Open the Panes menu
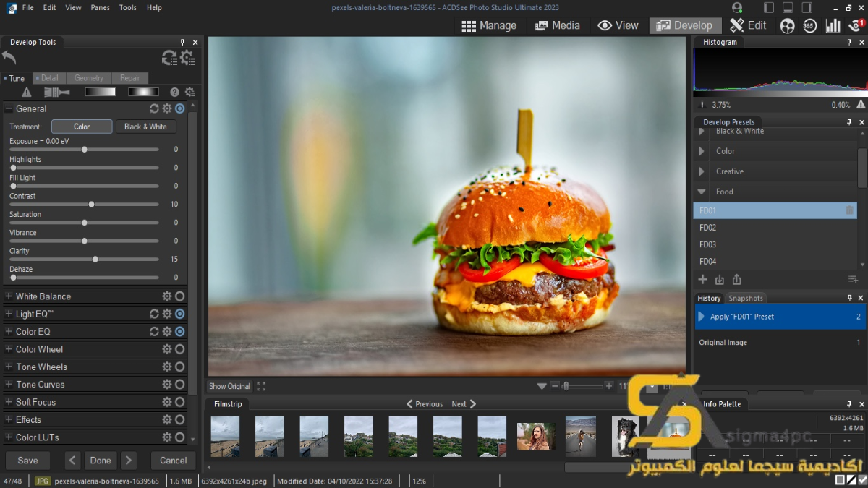The image size is (868, 488). coord(101,7)
